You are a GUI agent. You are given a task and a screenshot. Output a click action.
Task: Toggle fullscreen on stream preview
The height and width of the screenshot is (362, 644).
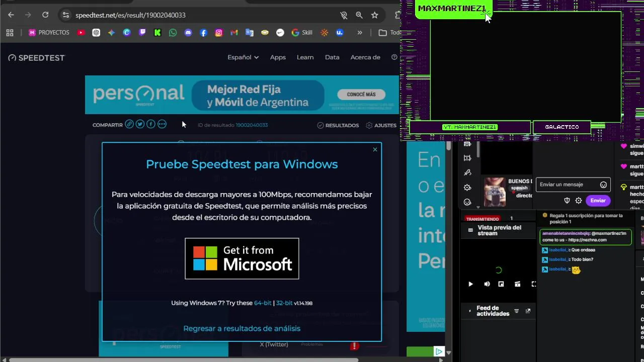pyautogui.click(x=533, y=284)
